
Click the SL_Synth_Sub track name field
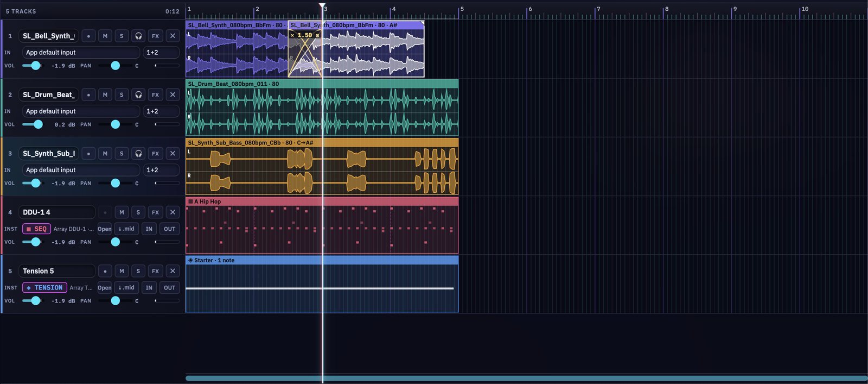[x=49, y=153]
